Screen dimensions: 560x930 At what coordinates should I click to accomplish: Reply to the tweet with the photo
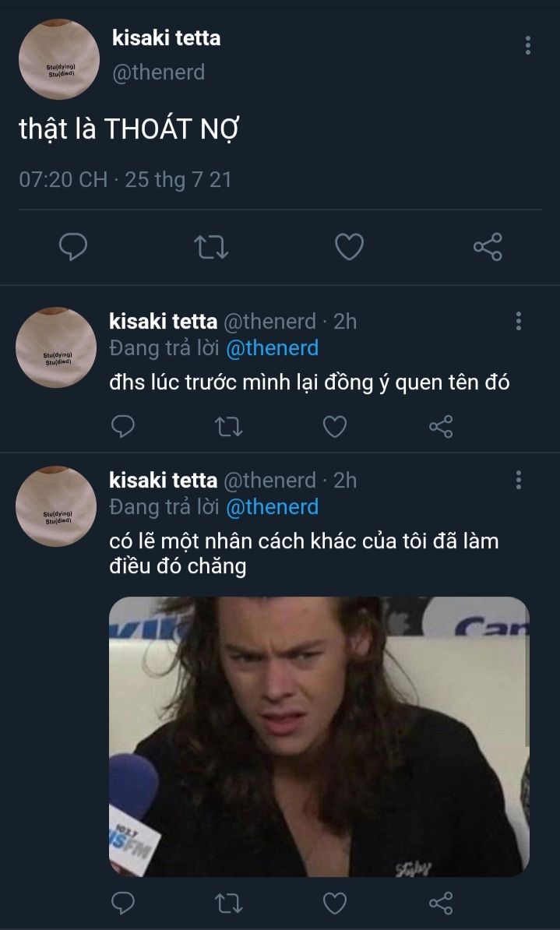(123, 903)
